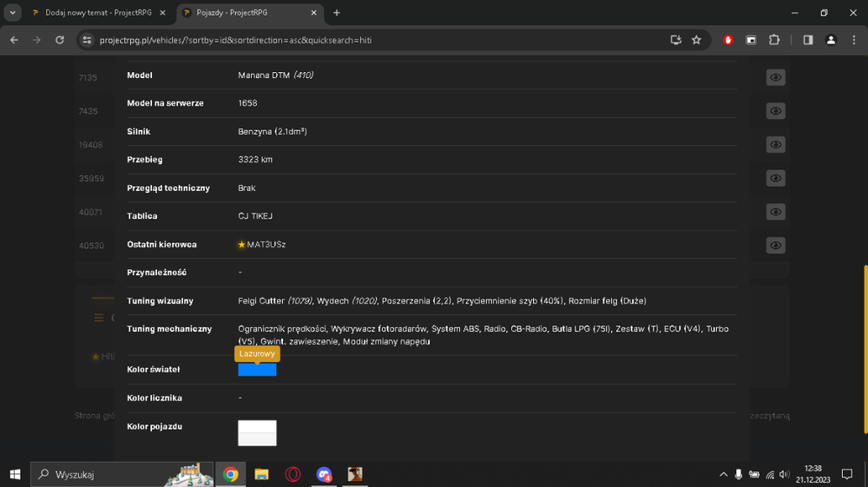Show details via eye icon for 40530
868x487 pixels.
point(775,246)
